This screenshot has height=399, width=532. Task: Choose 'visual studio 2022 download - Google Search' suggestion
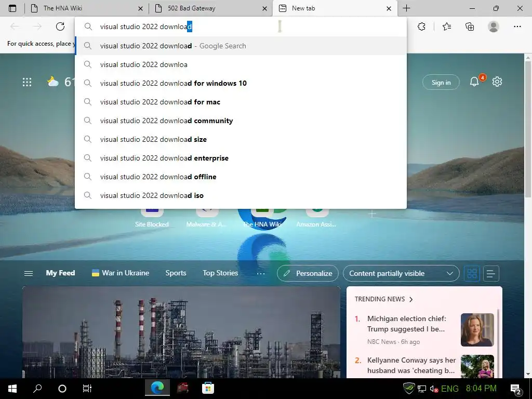(241, 46)
